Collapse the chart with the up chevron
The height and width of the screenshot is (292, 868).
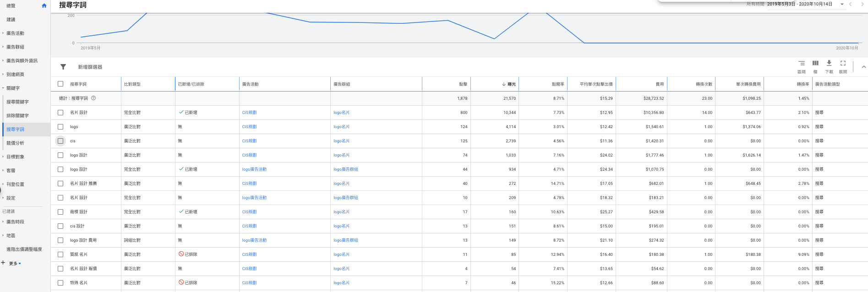point(863,67)
